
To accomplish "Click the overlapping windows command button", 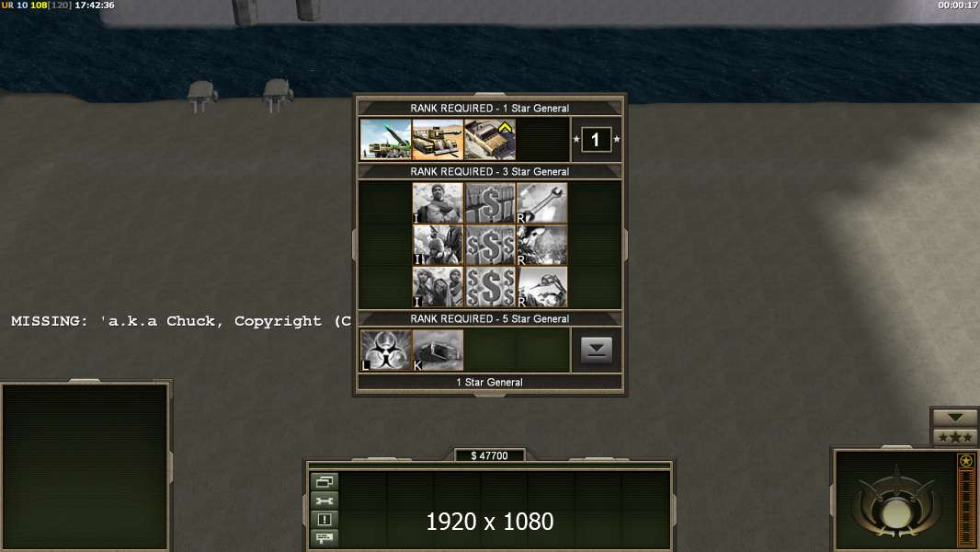I will (325, 481).
